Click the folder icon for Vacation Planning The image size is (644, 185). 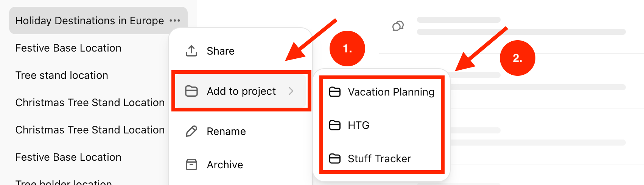[335, 92]
